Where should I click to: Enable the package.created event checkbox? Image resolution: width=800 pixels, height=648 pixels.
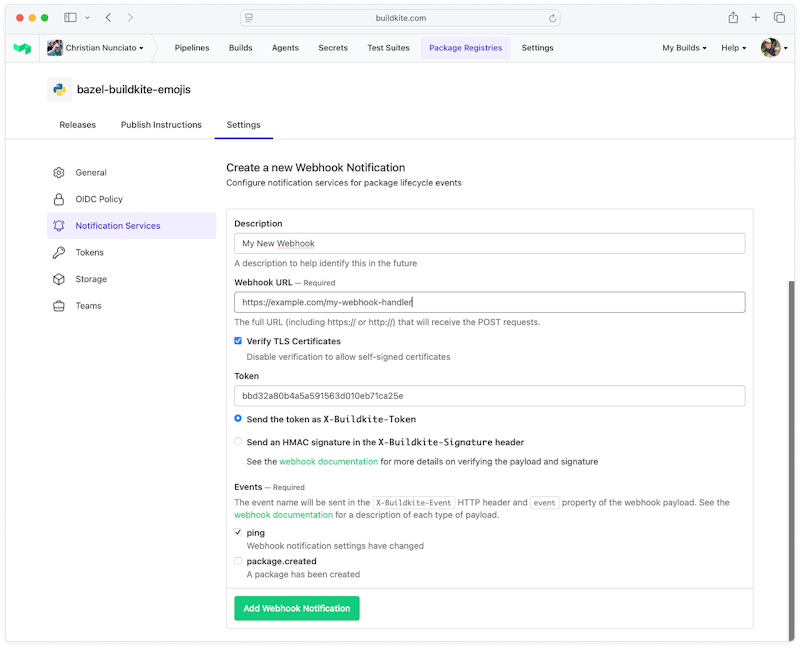[x=238, y=562]
